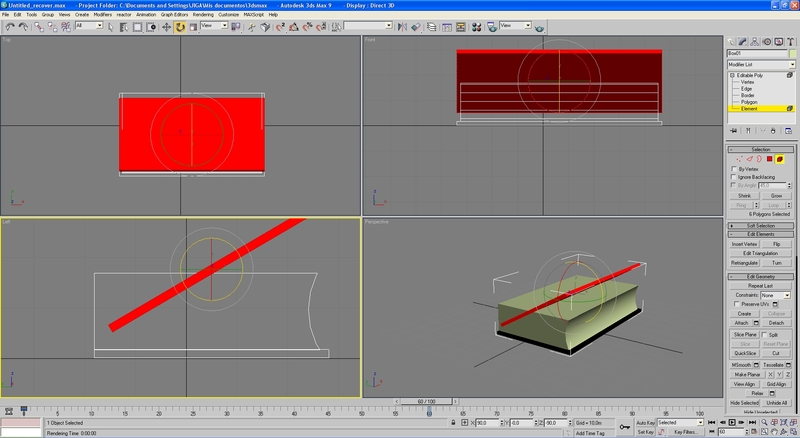Viewport: 800px width, 438px height.
Task: Enable the Ignore Backfacing checkbox
Action: 734,177
